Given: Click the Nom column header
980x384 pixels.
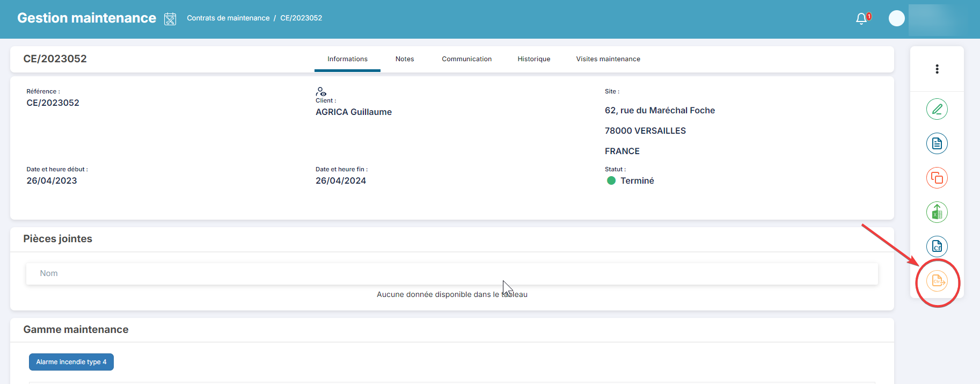Looking at the screenshot, I should point(49,273).
